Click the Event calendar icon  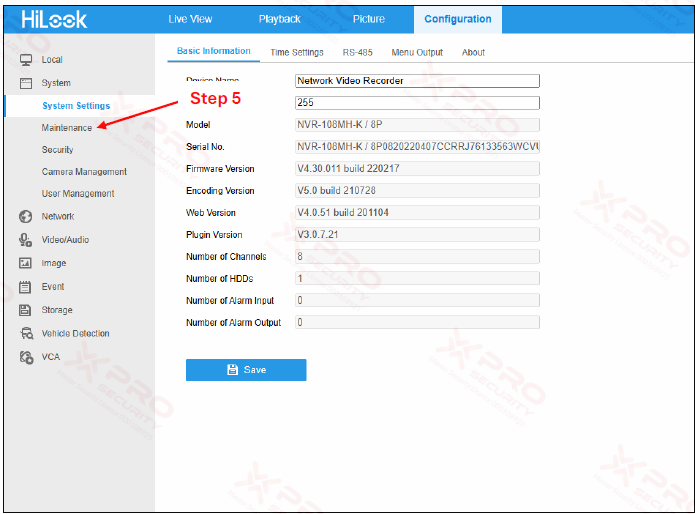(26, 287)
